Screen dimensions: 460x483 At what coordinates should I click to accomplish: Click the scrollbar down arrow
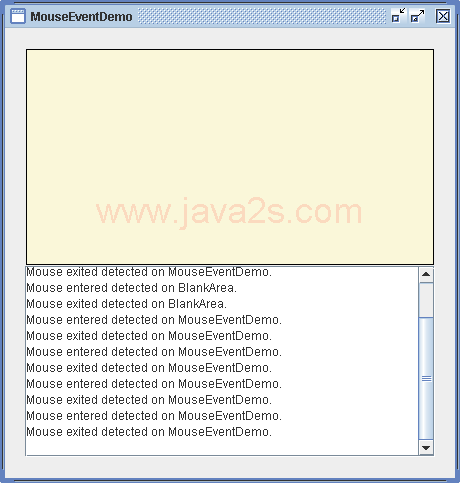(x=426, y=447)
